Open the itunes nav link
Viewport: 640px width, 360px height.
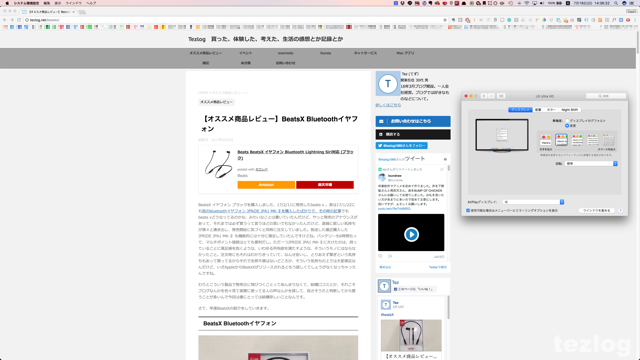coord(325,53)
